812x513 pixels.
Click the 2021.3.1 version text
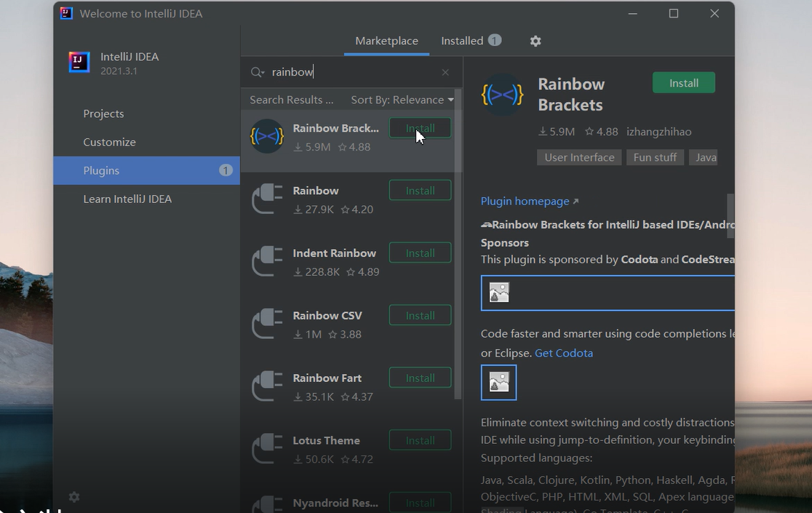tap(119, 71)
